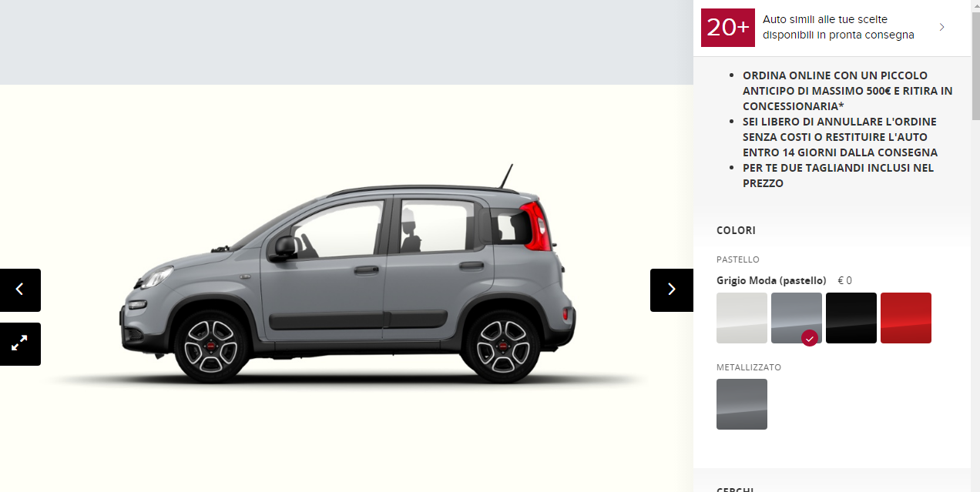Select the white pastel color swatch
This screenshot has width=980, height=492.
[x=742, y=318]
